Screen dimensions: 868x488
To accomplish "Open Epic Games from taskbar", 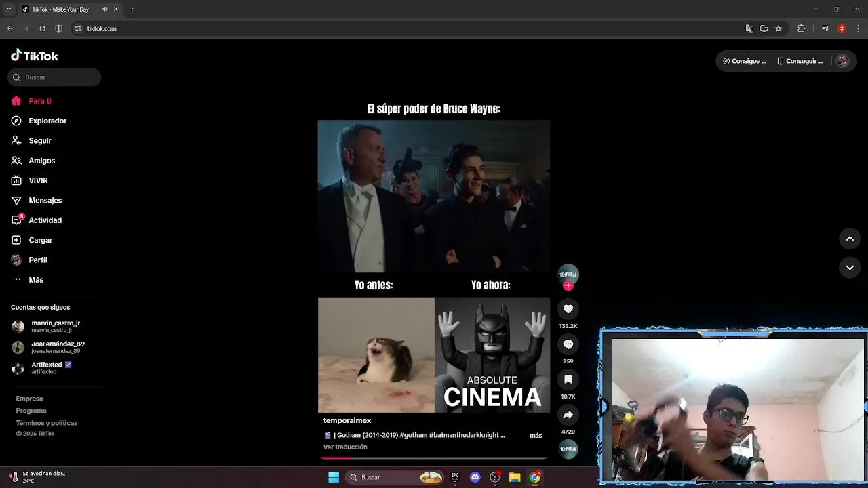I will pyautogui.click(x=455, y=477).
